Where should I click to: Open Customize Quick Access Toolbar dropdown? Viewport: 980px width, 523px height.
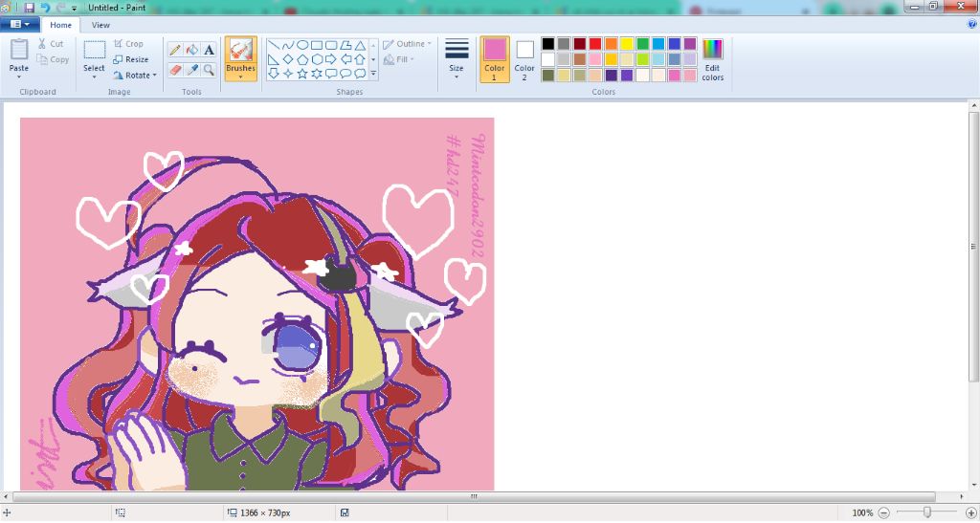[75, 8]
